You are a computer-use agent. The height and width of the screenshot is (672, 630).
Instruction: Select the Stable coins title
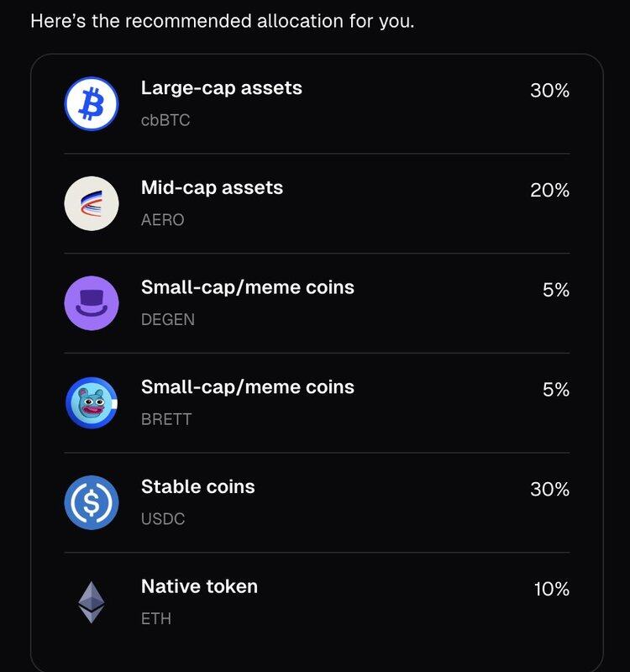198,487
